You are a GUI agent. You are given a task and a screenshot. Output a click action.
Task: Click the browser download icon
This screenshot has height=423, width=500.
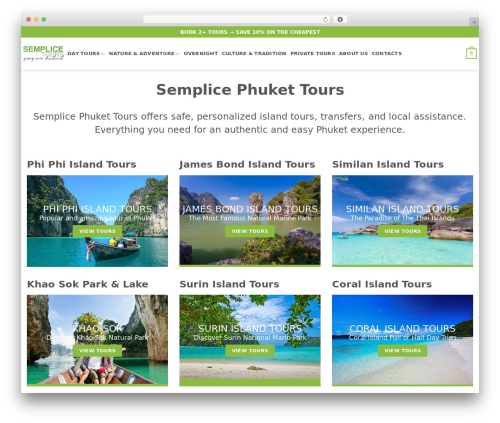340,19
